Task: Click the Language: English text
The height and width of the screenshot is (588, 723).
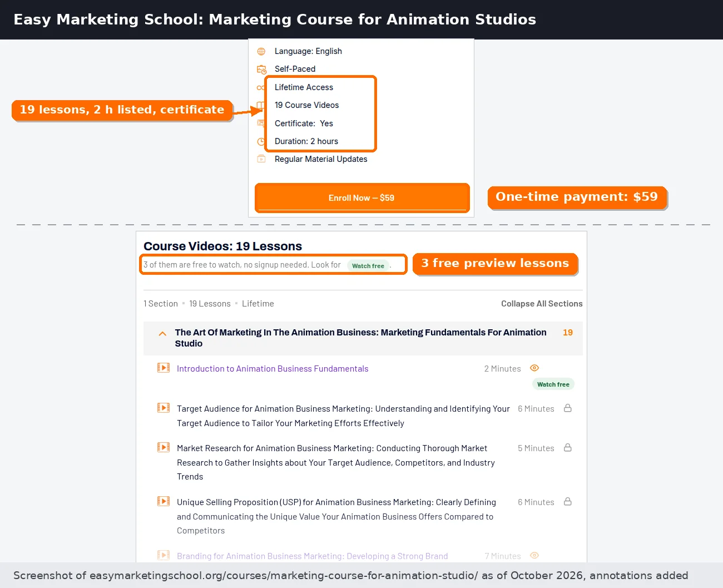Action: click(308, 51)
